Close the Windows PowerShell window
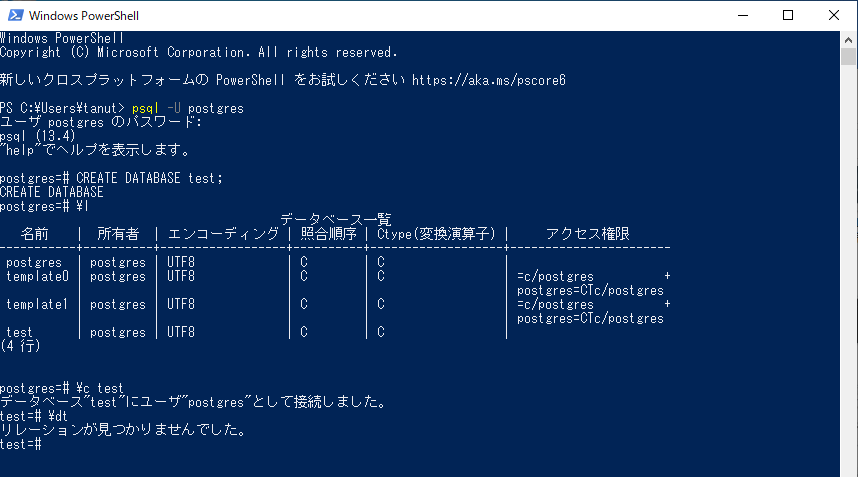Viewport: 858px width, 477px height. coord(834,15)
